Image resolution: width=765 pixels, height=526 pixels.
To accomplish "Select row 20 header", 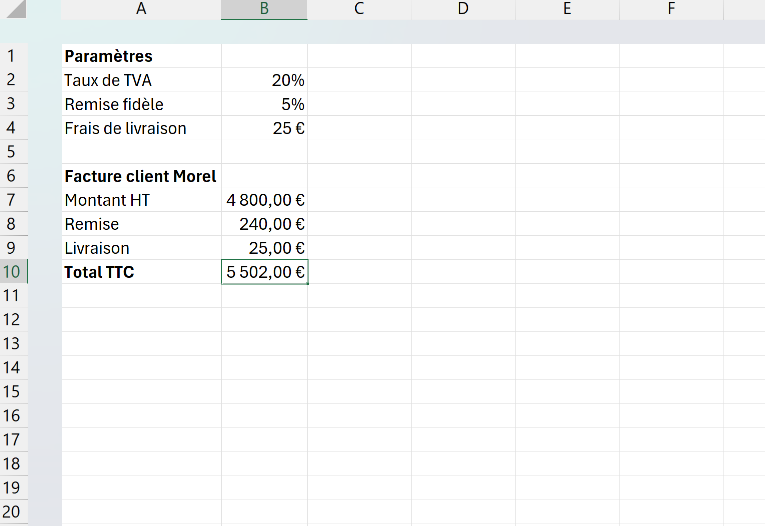I will click(14, 512).
